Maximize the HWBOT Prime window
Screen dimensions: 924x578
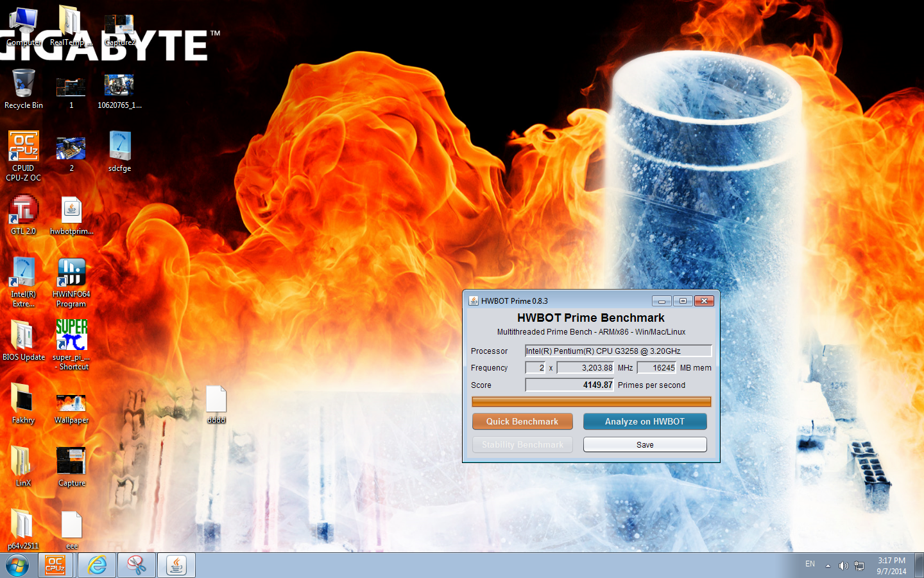point(683,301)
